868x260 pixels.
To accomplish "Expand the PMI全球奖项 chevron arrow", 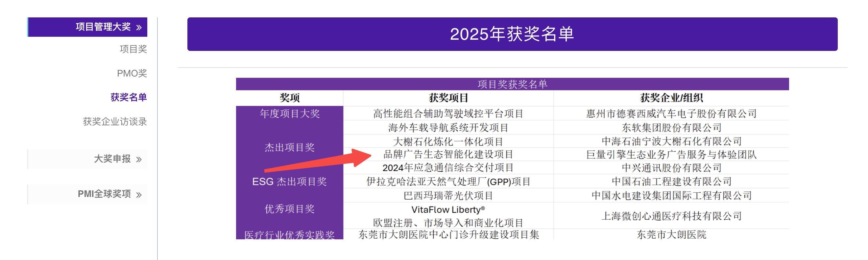I will click(x=139, y=195).
